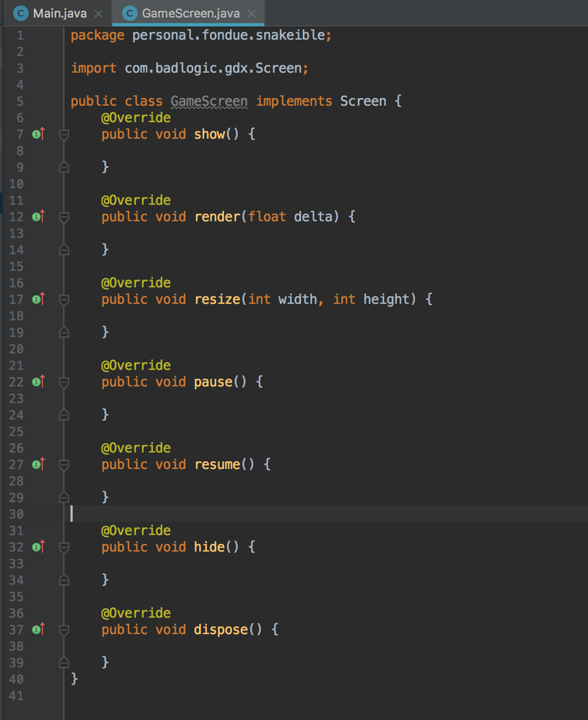588x720 pixels.
Task: Collapse the dispose() method fold marker
Action: pyautogui.click(x=64, y=630)
